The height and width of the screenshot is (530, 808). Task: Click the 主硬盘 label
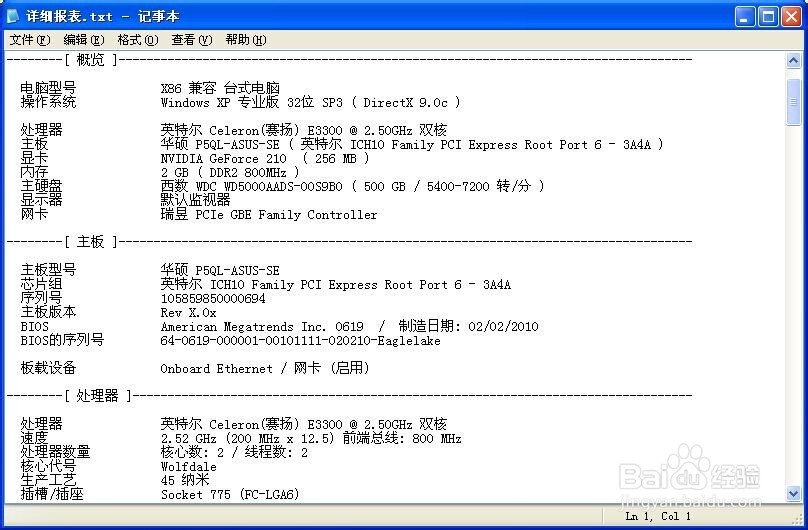tap(41, 186)
